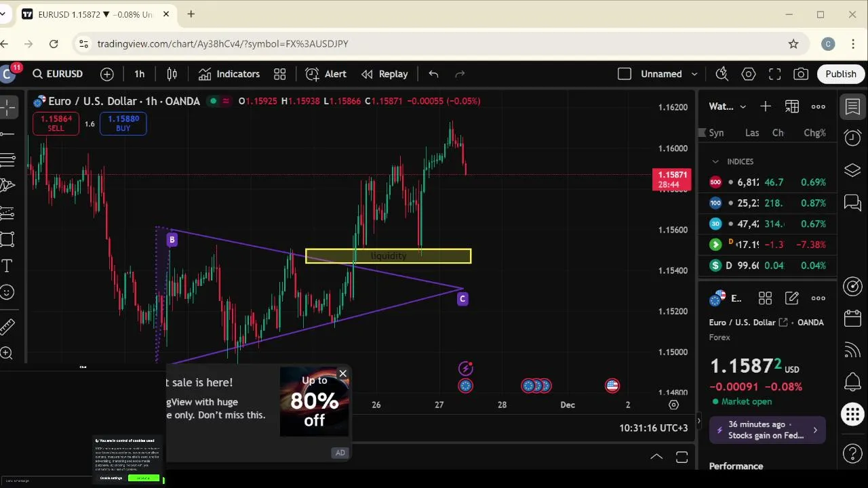Change the 1h timeframe interval
Image resolution: width=868 pixels, height=488 pixels.
139,74
